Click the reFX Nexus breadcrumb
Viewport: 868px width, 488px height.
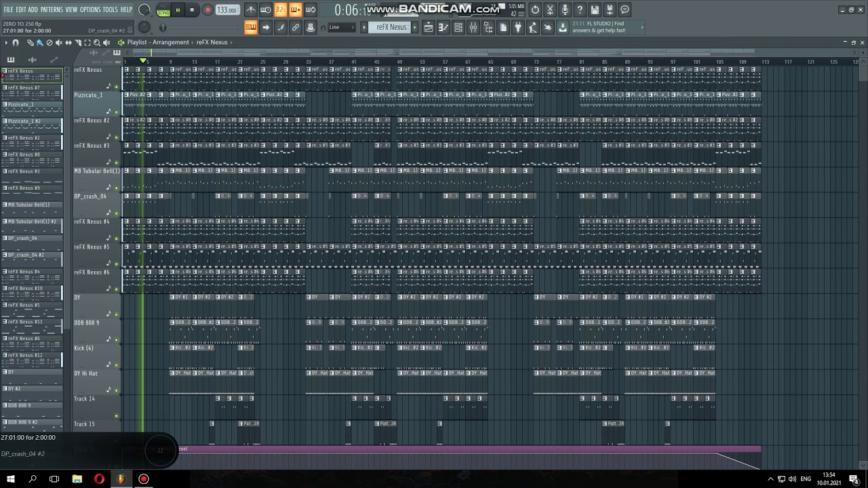pos(212,42)
